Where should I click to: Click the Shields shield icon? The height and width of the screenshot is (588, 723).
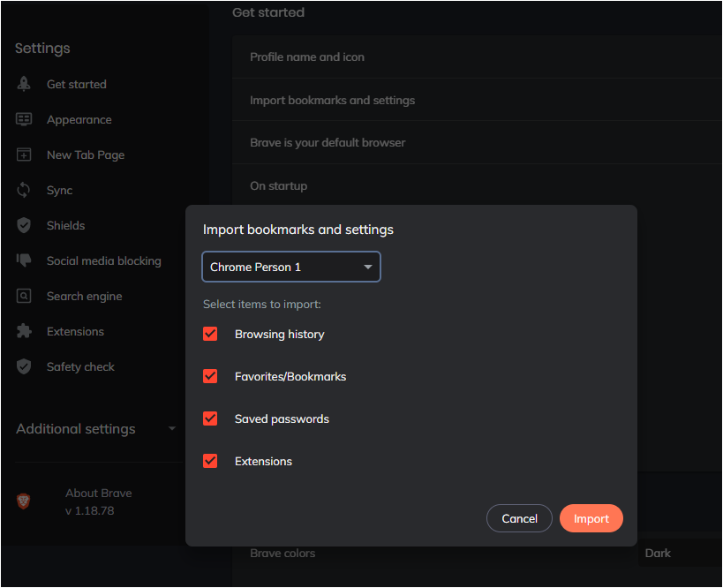[24, 225]
